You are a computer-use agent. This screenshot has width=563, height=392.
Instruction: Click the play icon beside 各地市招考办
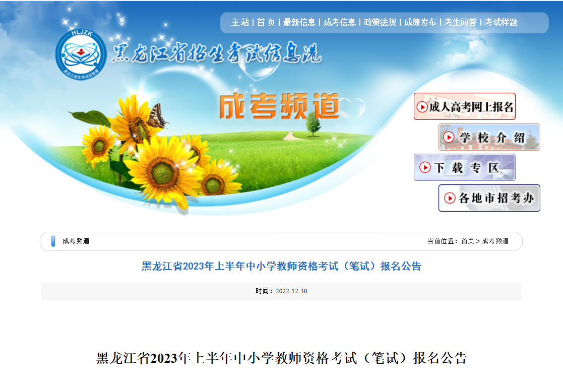[450, 198]
